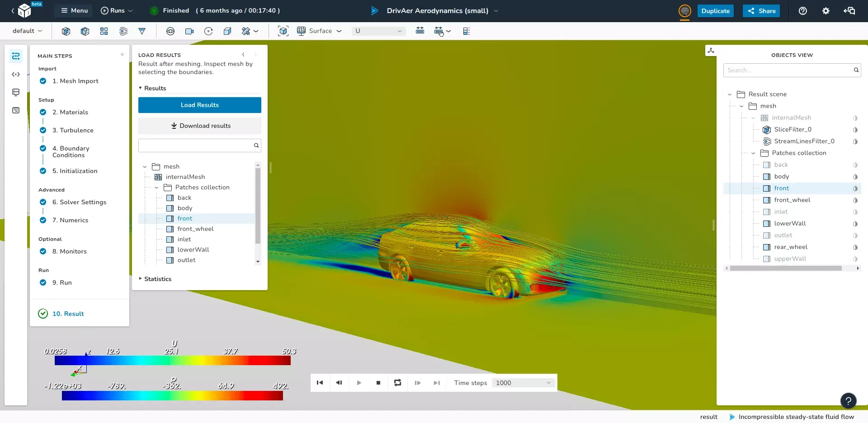Screen dimensions: 868x423
Task: Click the U velocity color legend bar
Action: click(x=172, y=360)
